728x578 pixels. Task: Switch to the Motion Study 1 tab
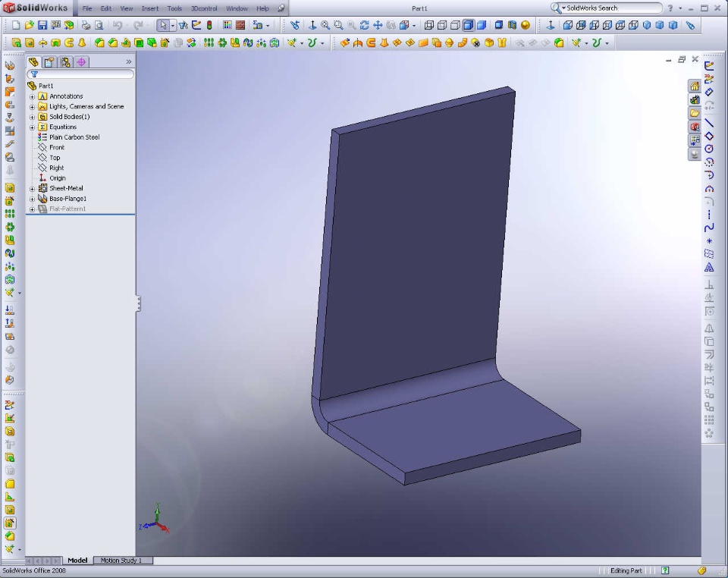click(121, 561)
